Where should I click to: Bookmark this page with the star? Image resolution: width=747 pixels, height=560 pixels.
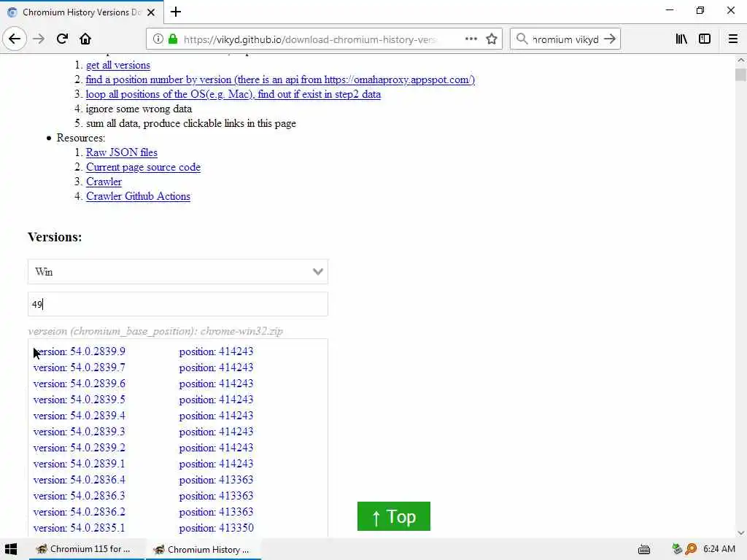(x=492, y=39)
